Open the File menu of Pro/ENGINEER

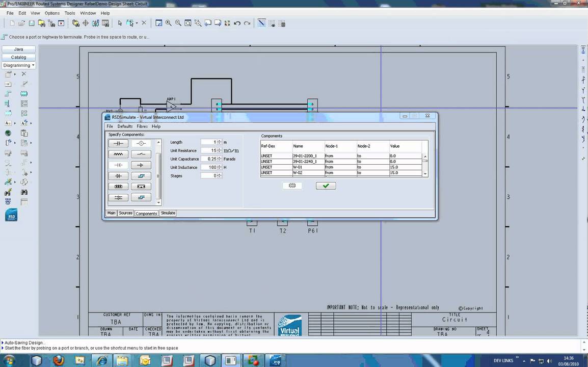[x=10, y=13]
